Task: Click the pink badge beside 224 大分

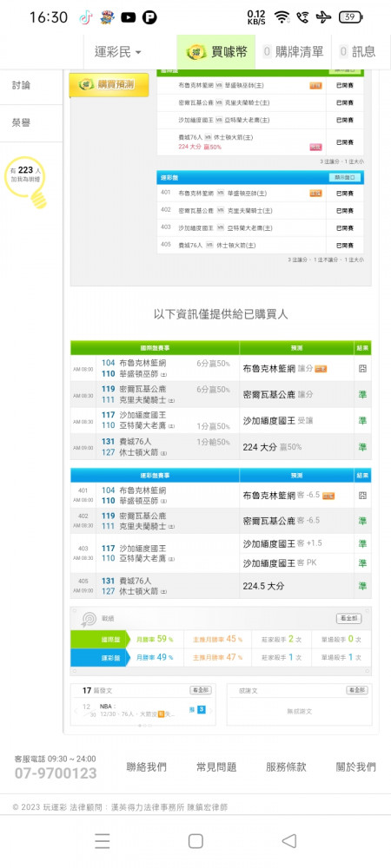Action: [x=315, y=148]
